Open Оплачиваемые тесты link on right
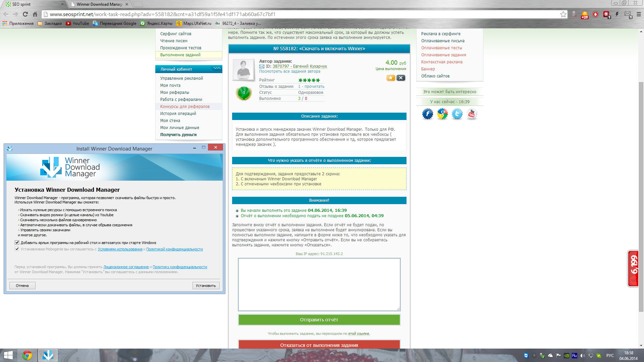Viewport: 644px width, 362px height. point(441,48)
